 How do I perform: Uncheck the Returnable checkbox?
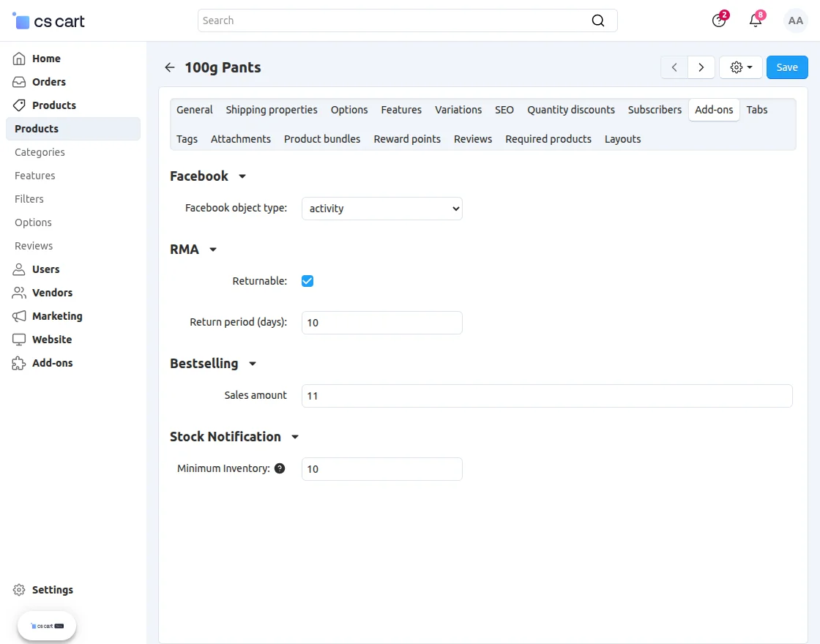click(307, 281)
